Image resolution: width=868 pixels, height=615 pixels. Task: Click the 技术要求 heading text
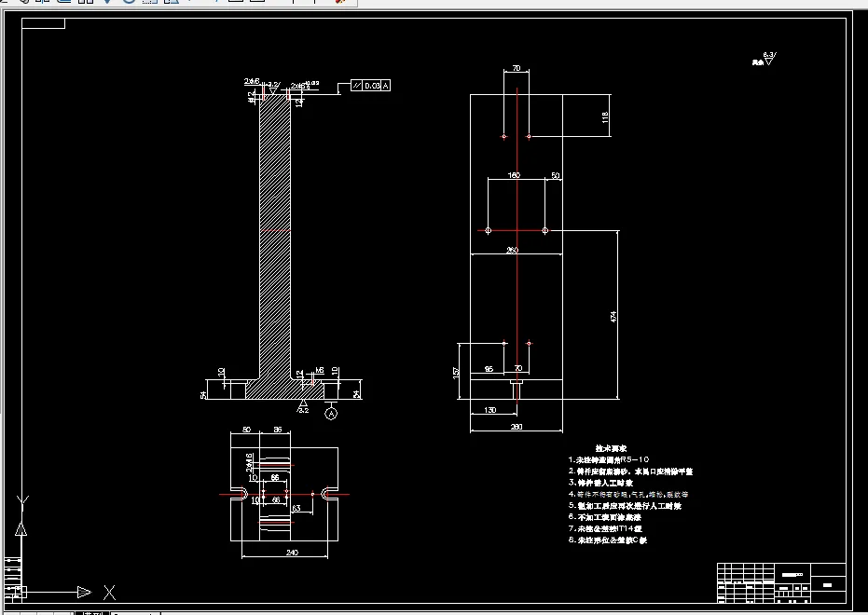611,448
